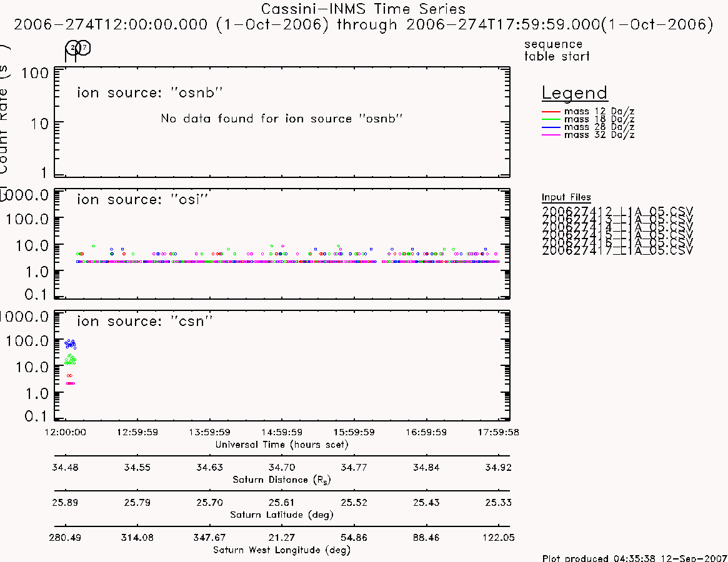
Task: Click the Saturn West Longitude (deg) axis title
Action: [x=281, y=550]
